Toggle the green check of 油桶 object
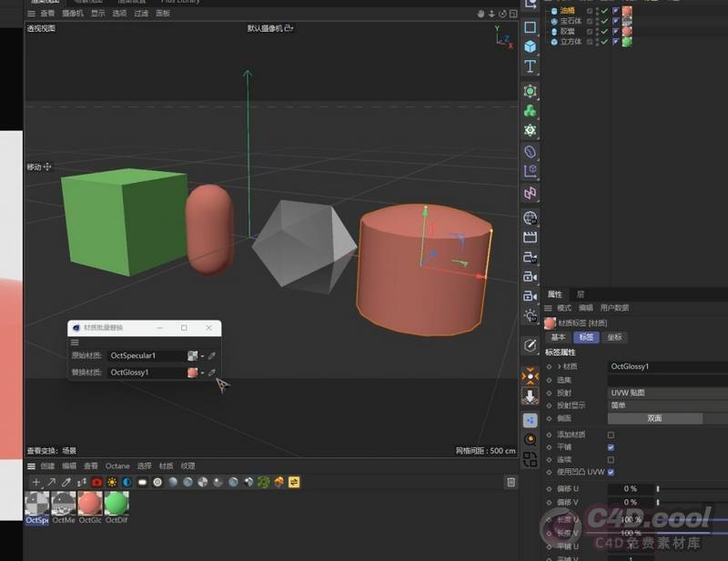This screenshot has height=561, width=728. (604, 11)
